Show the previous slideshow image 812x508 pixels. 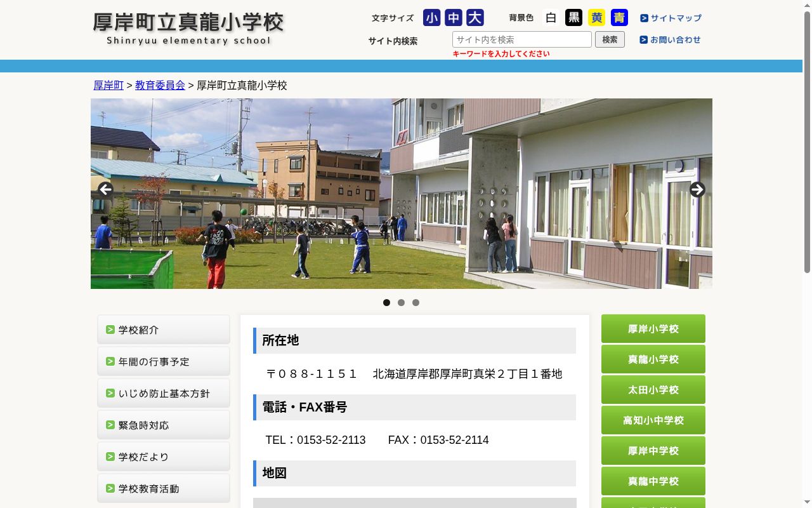(x=105, y=189)
